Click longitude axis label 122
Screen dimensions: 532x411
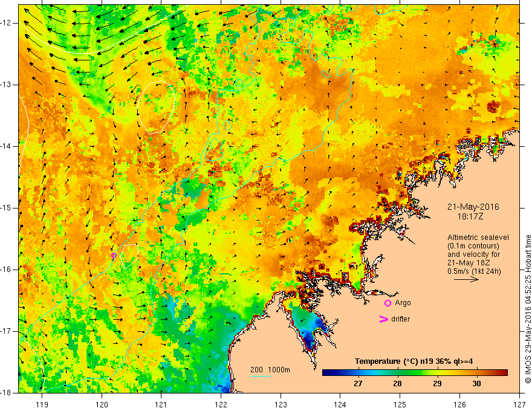221,404
